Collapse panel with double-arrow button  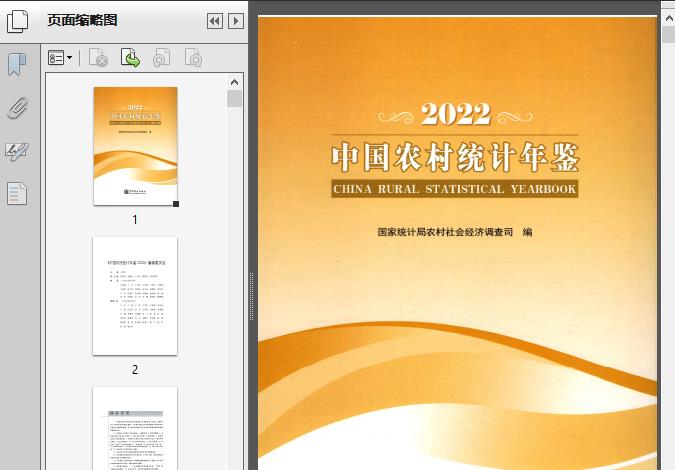pos(215,21)
